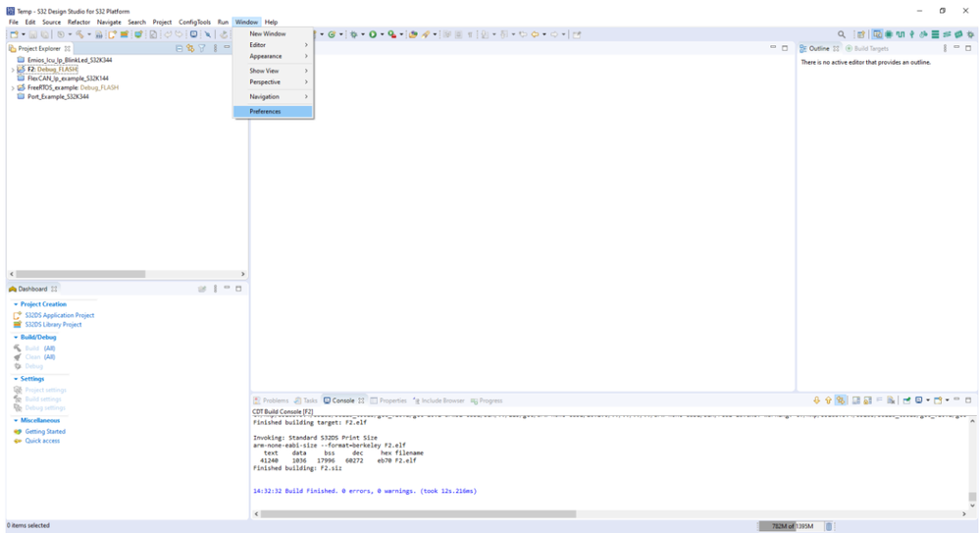
Task: Open the Refactor menu
Action: (x=78, y=22)
